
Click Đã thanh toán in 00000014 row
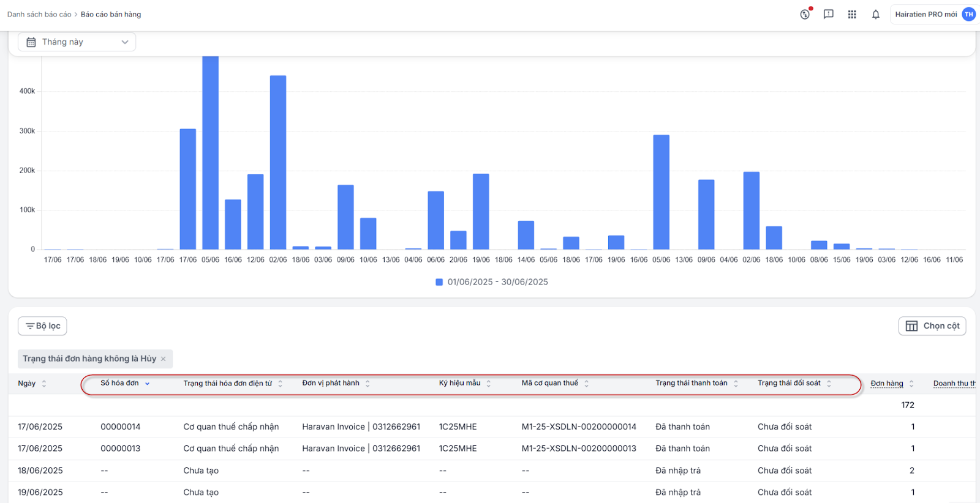682,427
